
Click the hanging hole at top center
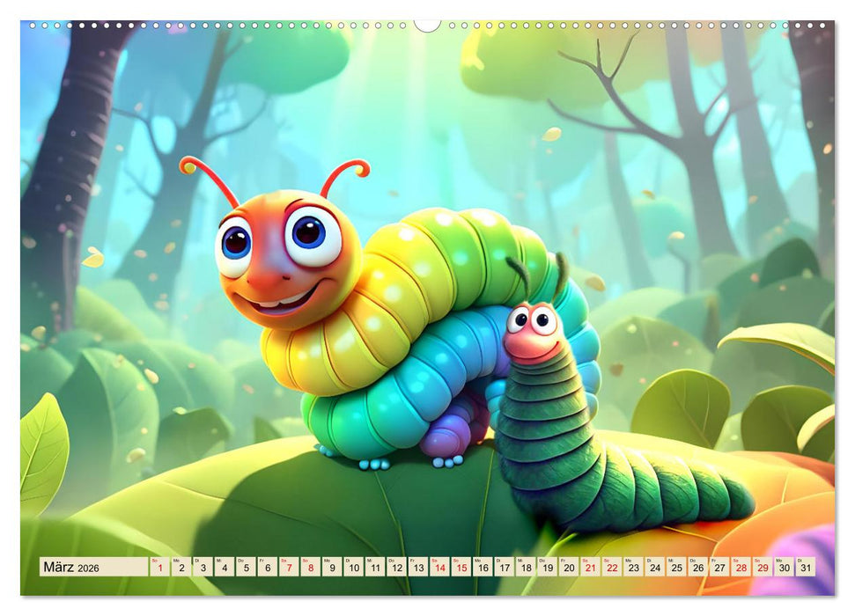[427, 25]
